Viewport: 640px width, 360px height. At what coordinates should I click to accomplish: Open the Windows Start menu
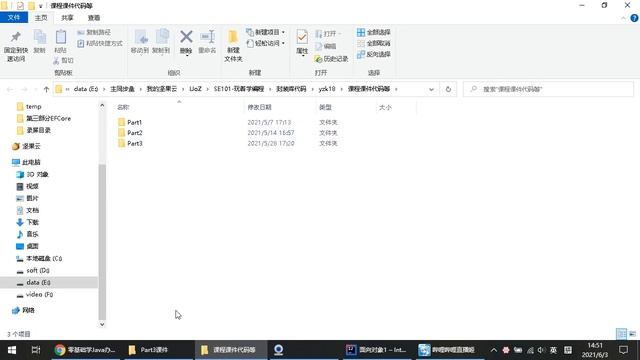click(12, 350)
